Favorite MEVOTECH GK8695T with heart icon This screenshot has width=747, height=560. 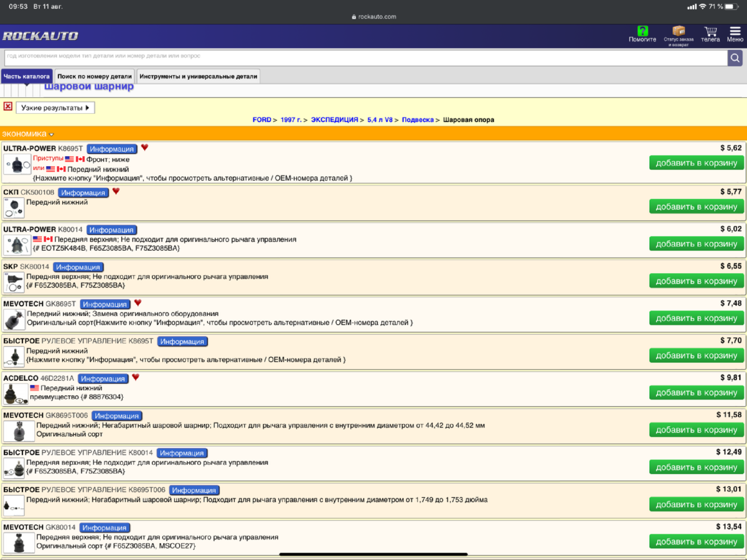[138, 303]
